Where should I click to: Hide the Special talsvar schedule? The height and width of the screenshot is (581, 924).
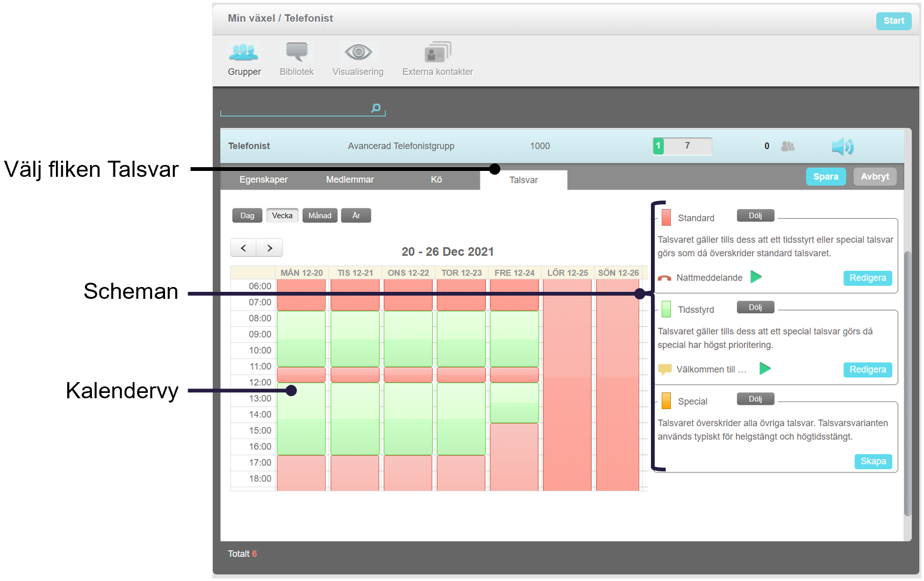coord(755,399)
